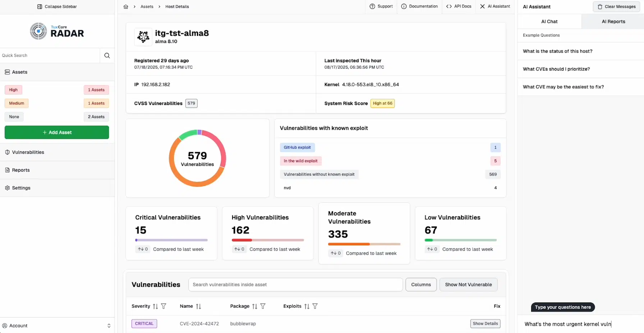Sort the table by the Severity arrows
Viewport: 644px width, 333px height.
155,306
